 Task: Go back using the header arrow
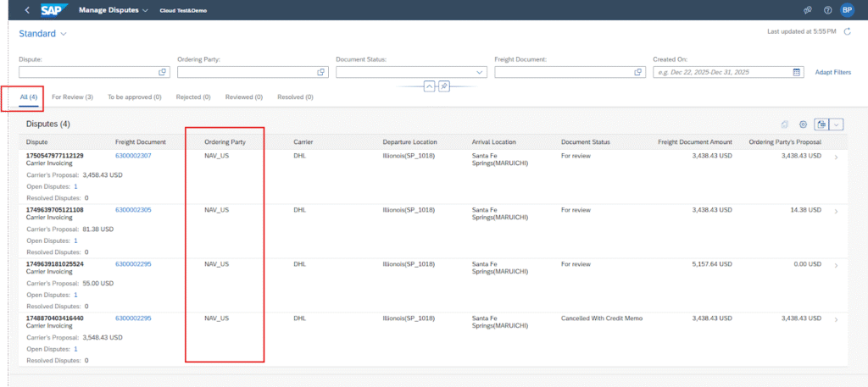[27, 10]
